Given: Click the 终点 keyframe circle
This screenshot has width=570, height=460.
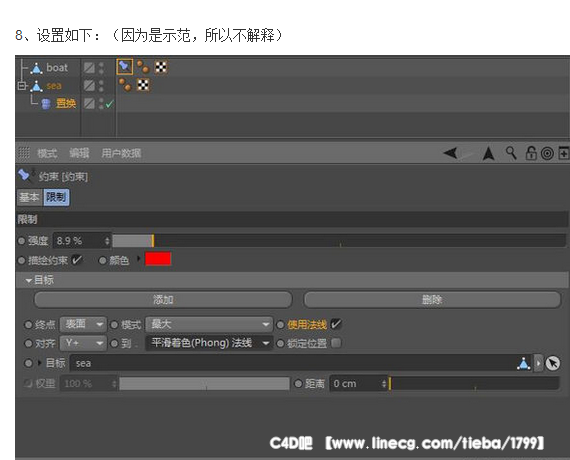Looking at the screenshot, I should [x=28, y=324].
